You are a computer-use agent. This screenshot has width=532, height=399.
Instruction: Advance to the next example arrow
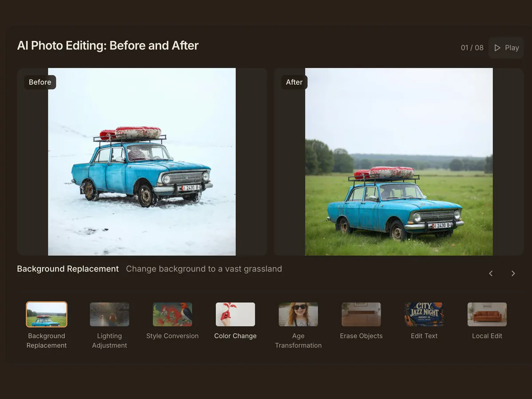513,274
